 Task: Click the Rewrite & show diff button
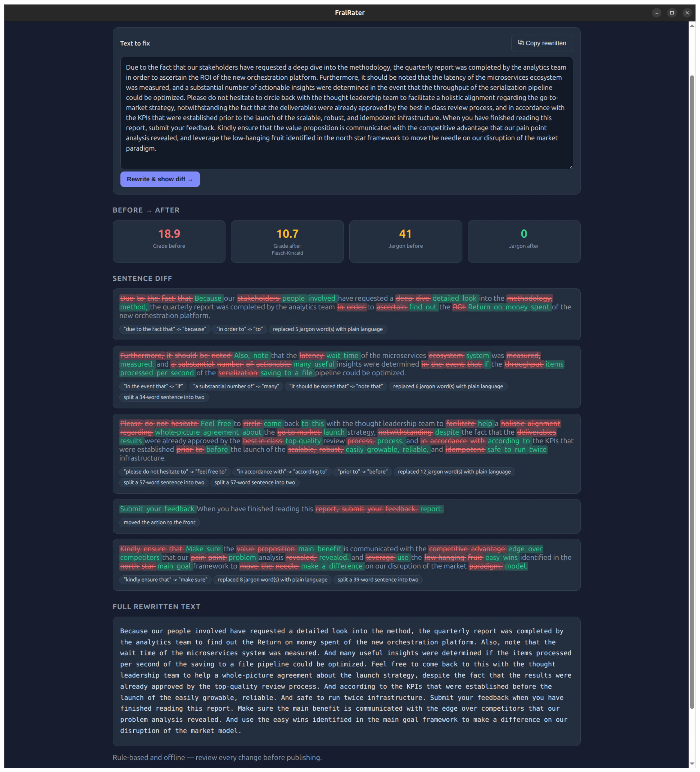coord(160,179)
